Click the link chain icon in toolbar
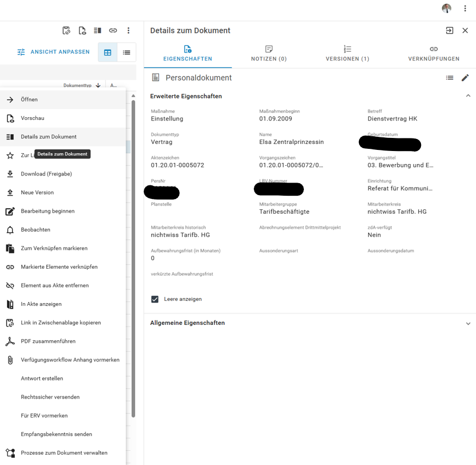This screenshot has width=476, height=465. tap(113, 31)
